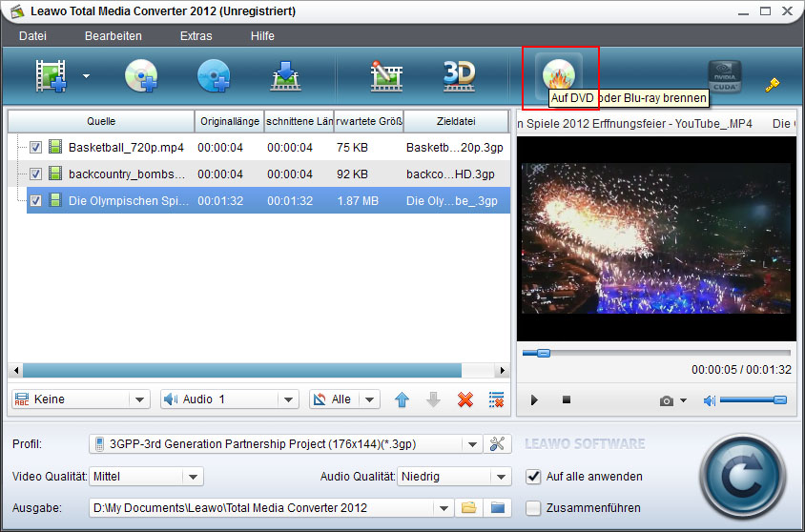Image resolution: width=805 pixels, height=532 pixels.
Task: Open the video Edit tool icon
Action: [386, 76]
